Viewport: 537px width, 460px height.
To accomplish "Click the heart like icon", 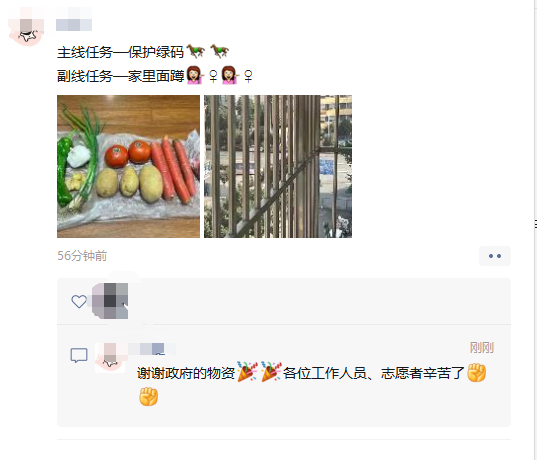I will 79,301.
